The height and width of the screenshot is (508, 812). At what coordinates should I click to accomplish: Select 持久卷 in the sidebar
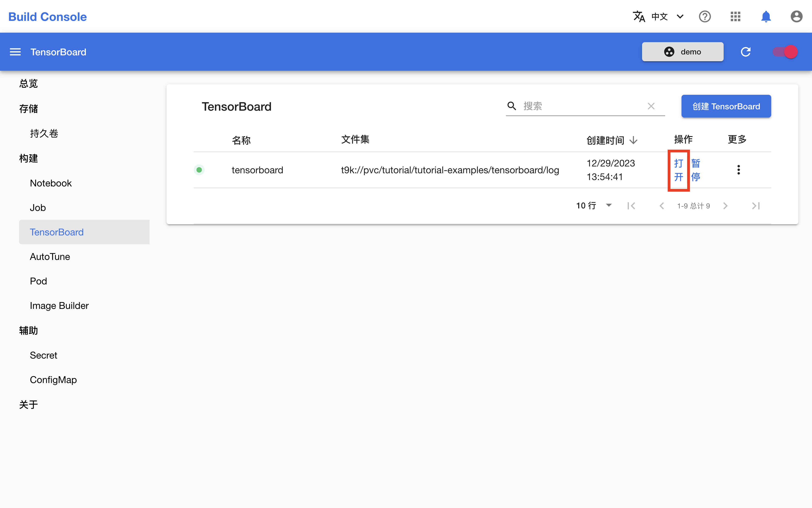[x=44, y=133]
